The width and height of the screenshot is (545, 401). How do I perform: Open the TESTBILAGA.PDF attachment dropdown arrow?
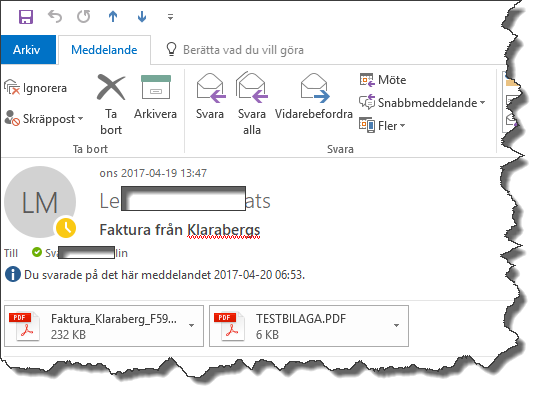[396, 326]
